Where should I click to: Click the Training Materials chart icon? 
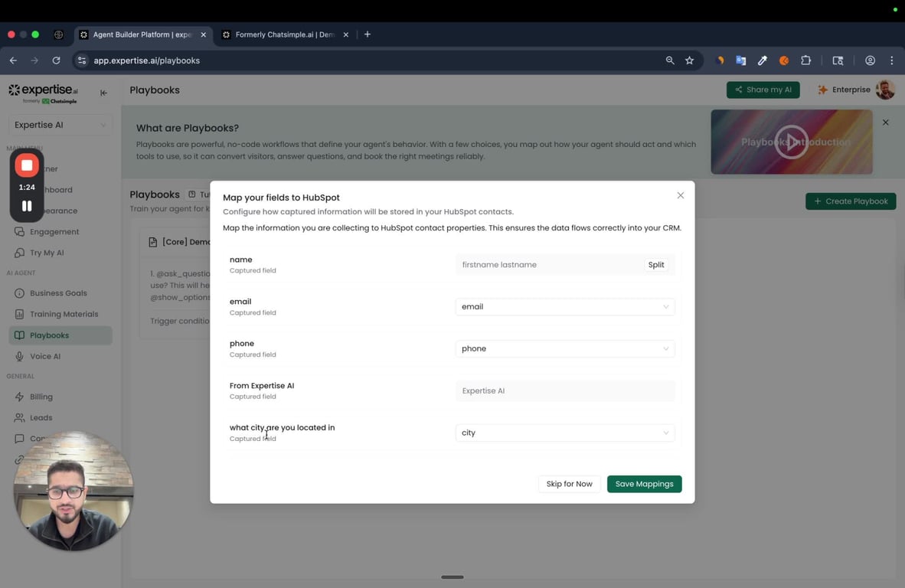tap(19, 314)
